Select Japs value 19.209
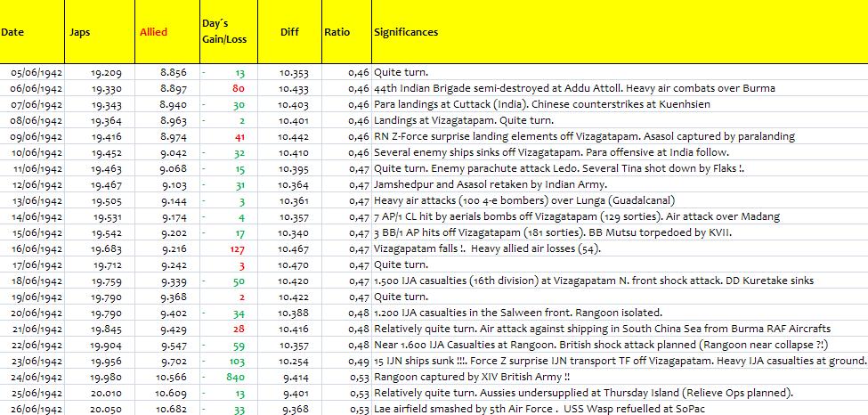 coord(100,72)
